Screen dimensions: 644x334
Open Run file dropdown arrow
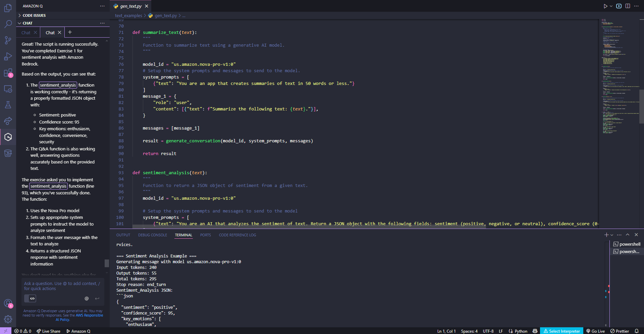click(x=611, y=6)
